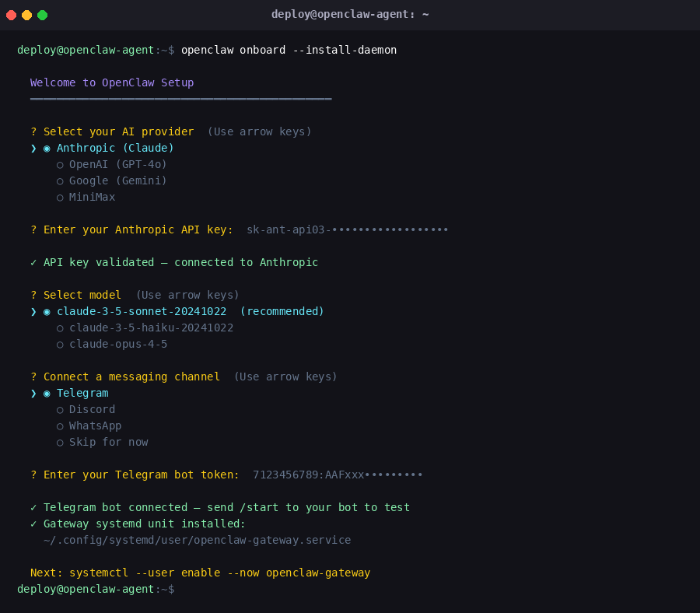Pick the Google (Gemini) provider option
The width and height of the screenshot is (700, 613).
point(117,180)
